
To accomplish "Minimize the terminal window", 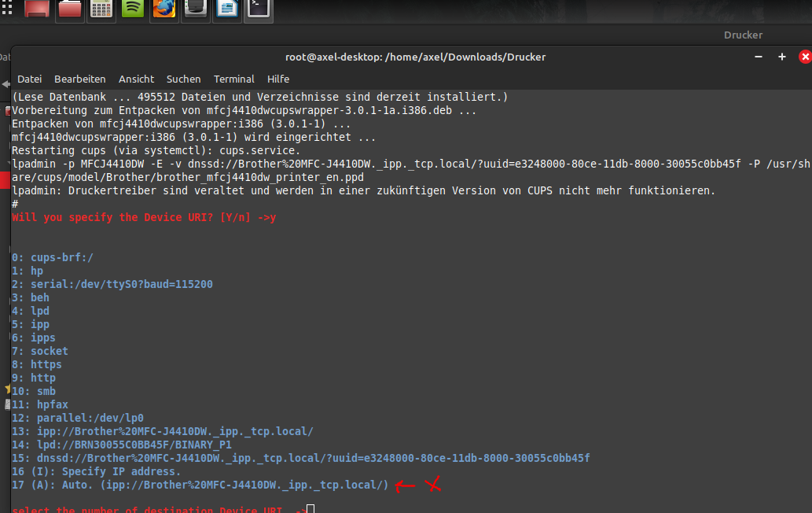I will [758, 57].
